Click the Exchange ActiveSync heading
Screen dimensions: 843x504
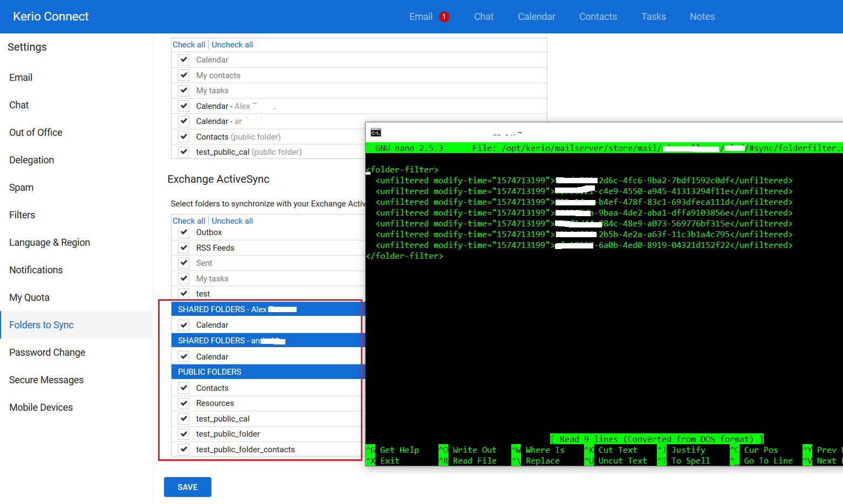click(218, 179)
